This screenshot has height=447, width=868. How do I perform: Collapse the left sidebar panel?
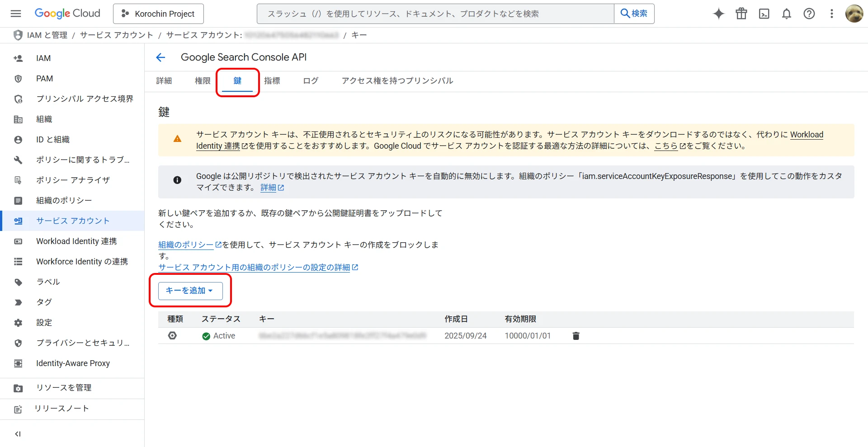(18, 434)
